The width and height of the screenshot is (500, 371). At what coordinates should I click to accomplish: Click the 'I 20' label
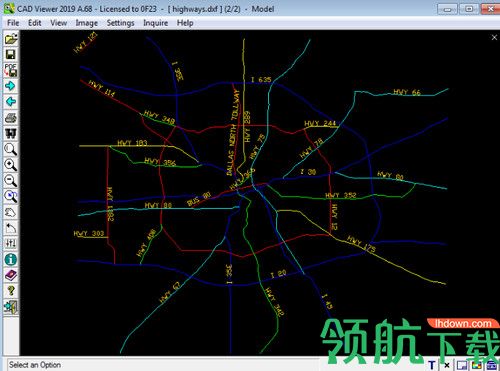point(278,274)
